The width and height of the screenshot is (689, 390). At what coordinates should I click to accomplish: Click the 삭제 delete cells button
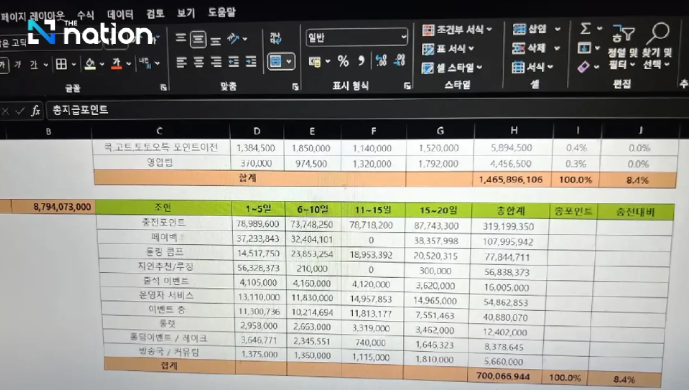(x=529, y=48)
